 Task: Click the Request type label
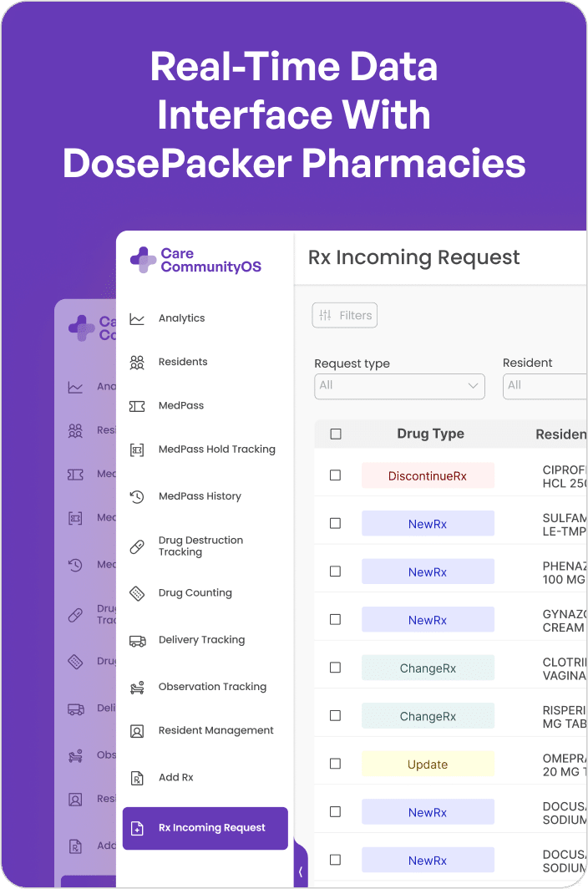(x=352, y=363)
